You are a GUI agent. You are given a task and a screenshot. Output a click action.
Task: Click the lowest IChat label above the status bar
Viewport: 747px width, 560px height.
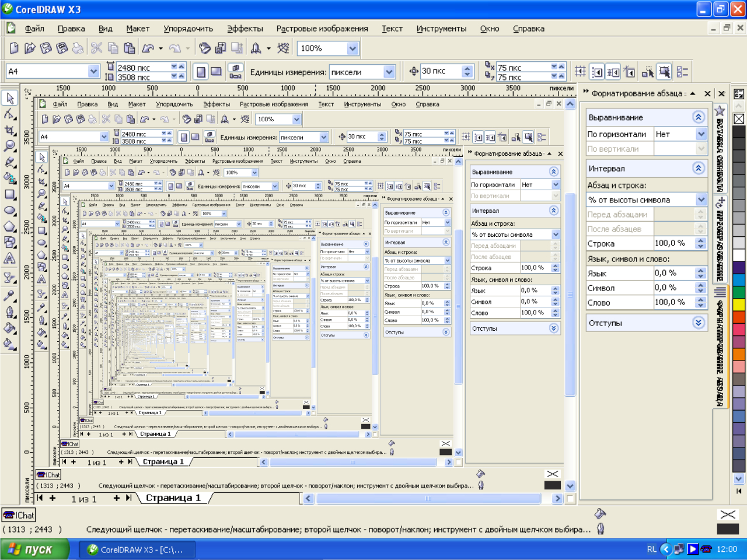19,515
